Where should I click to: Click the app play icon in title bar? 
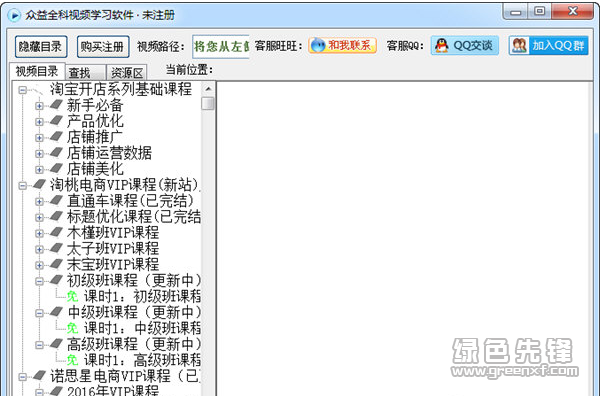click(x=14, y=15)
